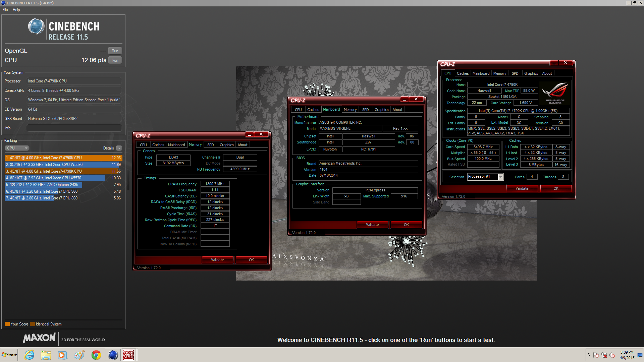
Task: Click the MAXIMUS VII GENE model field
Action: 350,129
